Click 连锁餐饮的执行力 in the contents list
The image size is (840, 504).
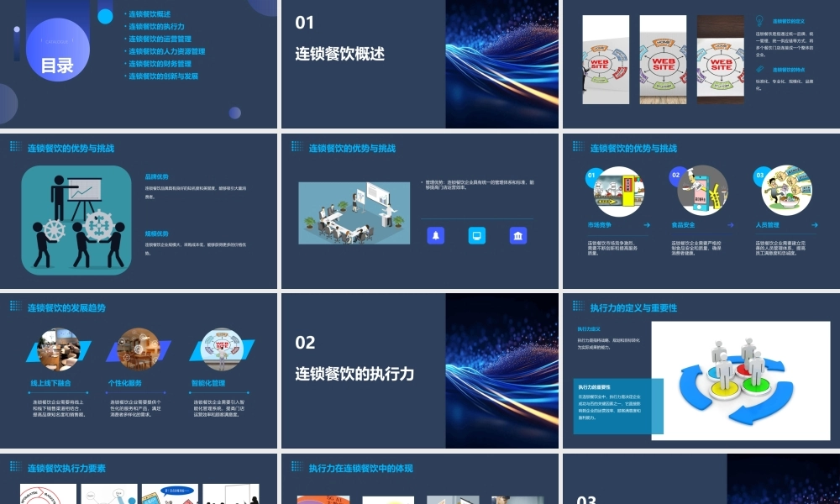coord(156,26)
